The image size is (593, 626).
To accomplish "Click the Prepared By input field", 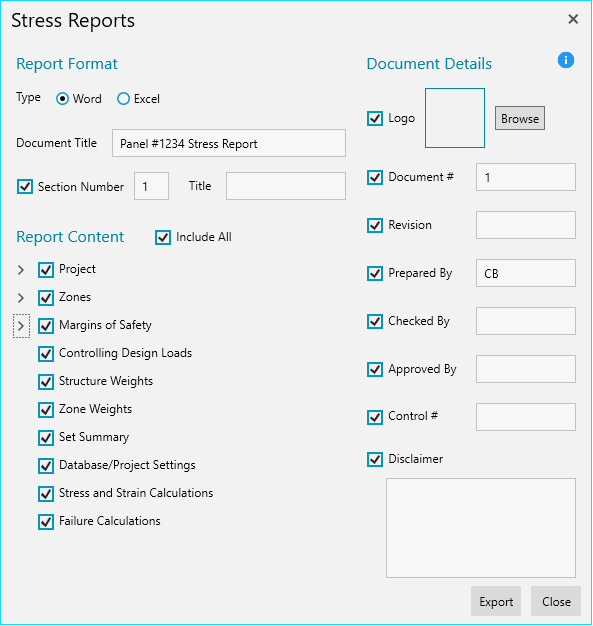I will point(526,273).
